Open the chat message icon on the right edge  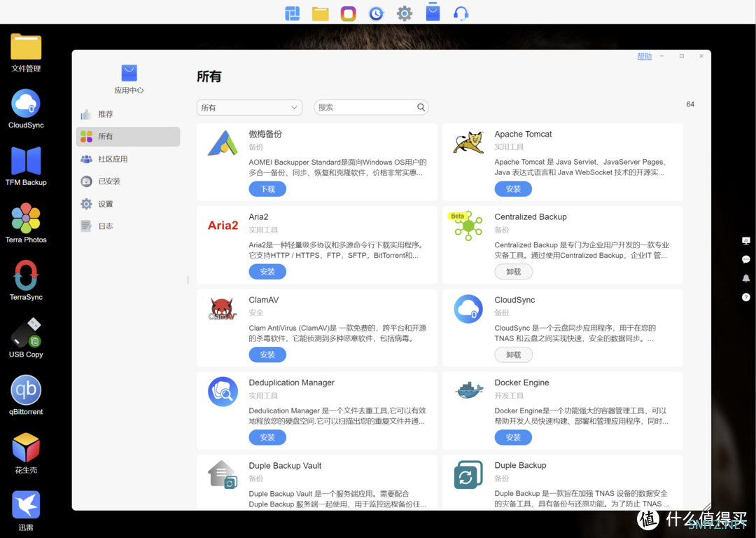pyautogui.click(x=746, y=260)
